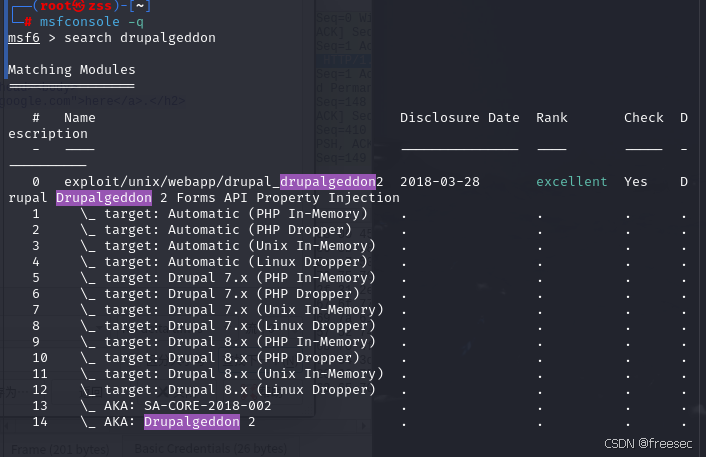The image size is (706, 457).
Task: Click the 'Yes' check value
Action: (x=635, y=182)
